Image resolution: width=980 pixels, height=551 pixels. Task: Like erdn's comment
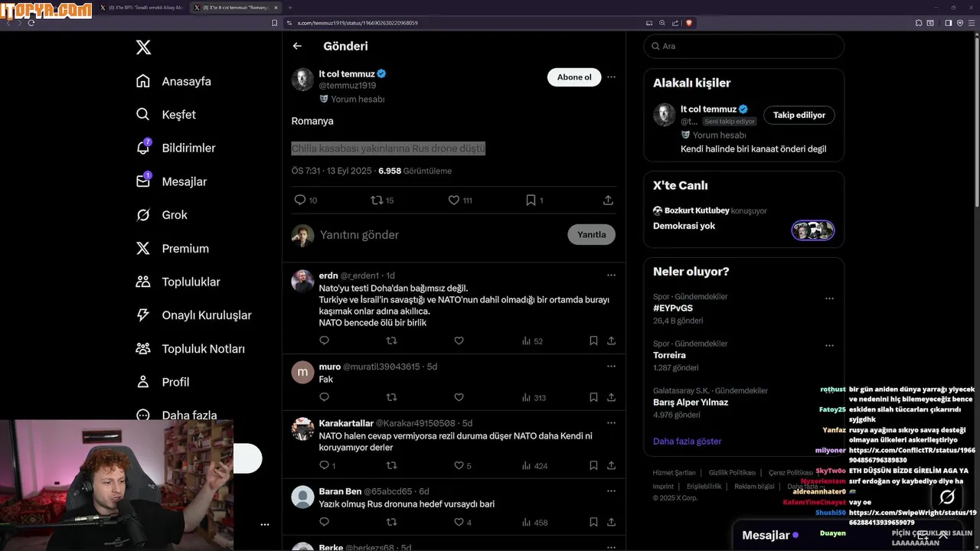pyautogui.click(x=459, y=341)
